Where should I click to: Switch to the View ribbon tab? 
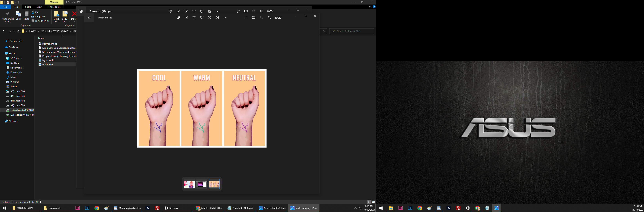tap(39, 7)
